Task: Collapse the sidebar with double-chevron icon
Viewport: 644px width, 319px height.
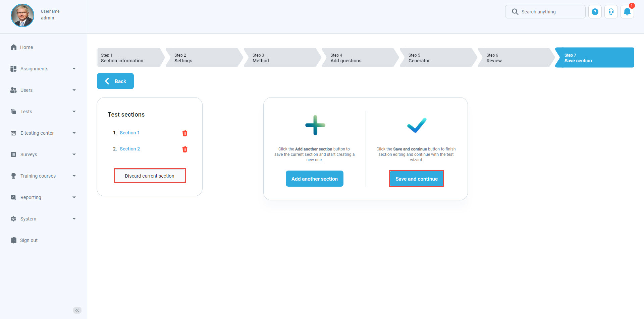Action: (77, 310)
